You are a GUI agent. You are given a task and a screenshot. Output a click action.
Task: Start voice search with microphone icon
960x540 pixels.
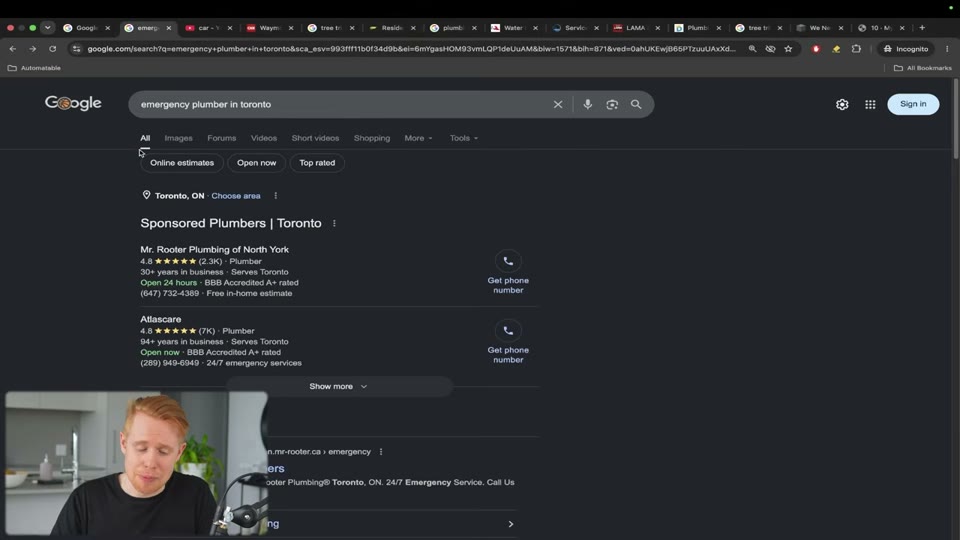tap(588, 105)
